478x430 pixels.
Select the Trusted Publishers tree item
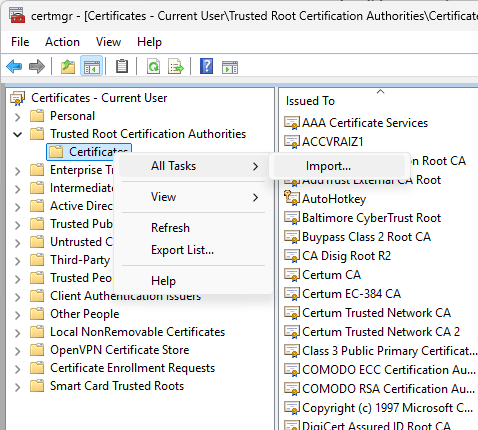pyautogui.click(x=81, y=224)
